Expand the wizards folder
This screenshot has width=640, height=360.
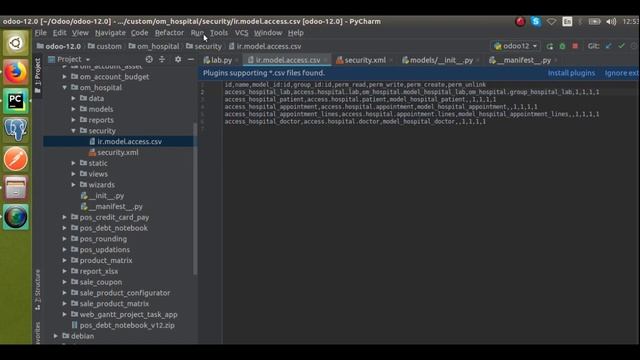coord(73,185)
